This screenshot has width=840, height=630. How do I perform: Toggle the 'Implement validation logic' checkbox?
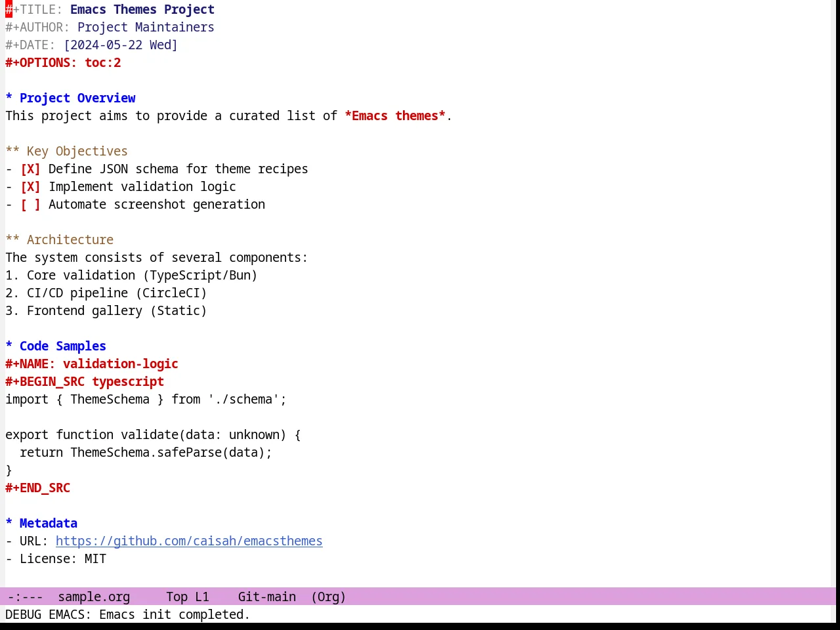(x=30, y=187)
